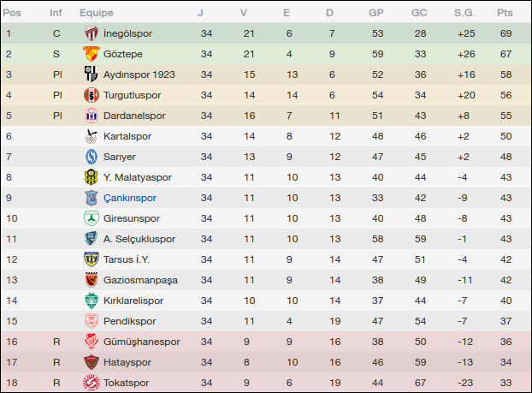The image size is (532, 393).
Task: Select the Aydınspor 1923 team logo
Action: (x=91, y=74)
